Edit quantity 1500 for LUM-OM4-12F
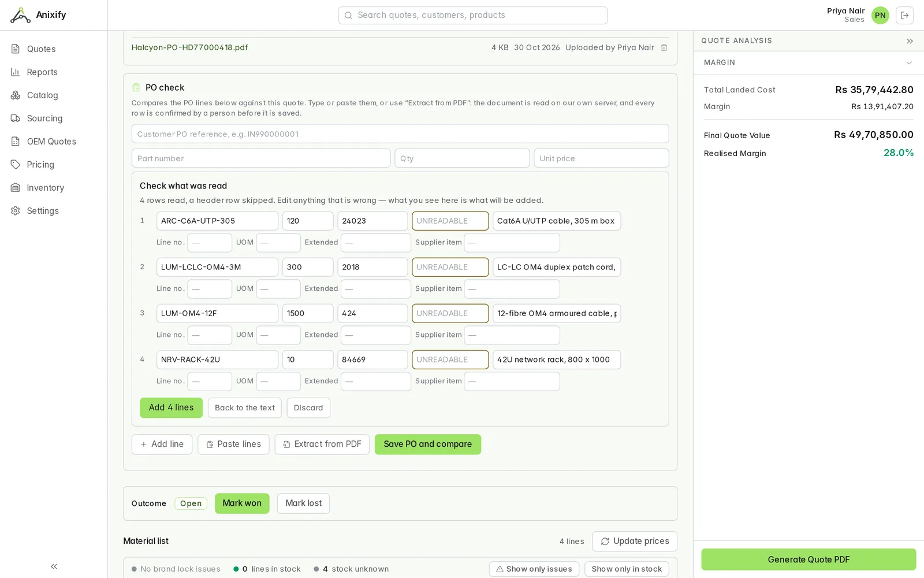 [308, 313]
